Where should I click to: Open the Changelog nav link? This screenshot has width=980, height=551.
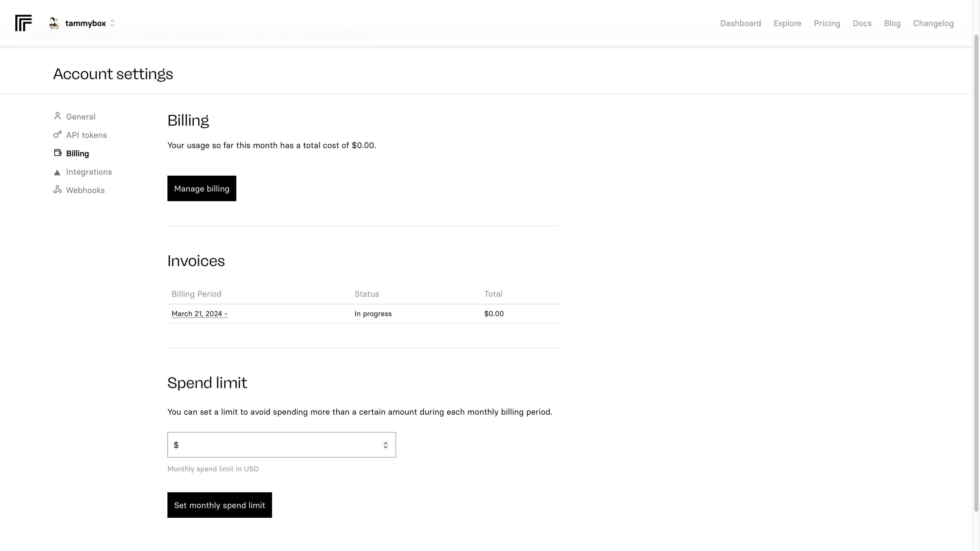click(x=933, y=23)
